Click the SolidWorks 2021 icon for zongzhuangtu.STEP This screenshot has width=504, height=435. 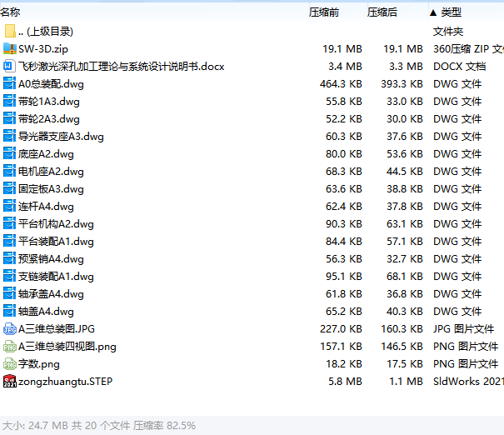[x=10, y=381]
